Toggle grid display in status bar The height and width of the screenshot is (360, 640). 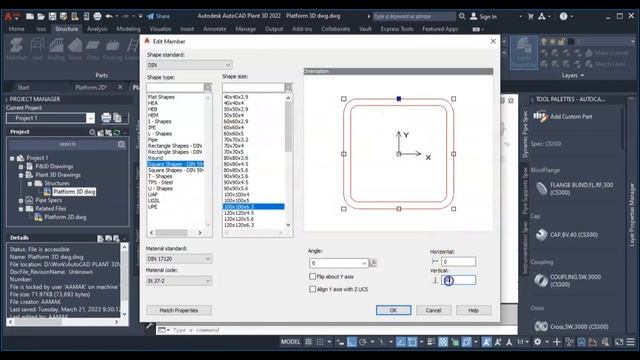click(x=309, y=342)
